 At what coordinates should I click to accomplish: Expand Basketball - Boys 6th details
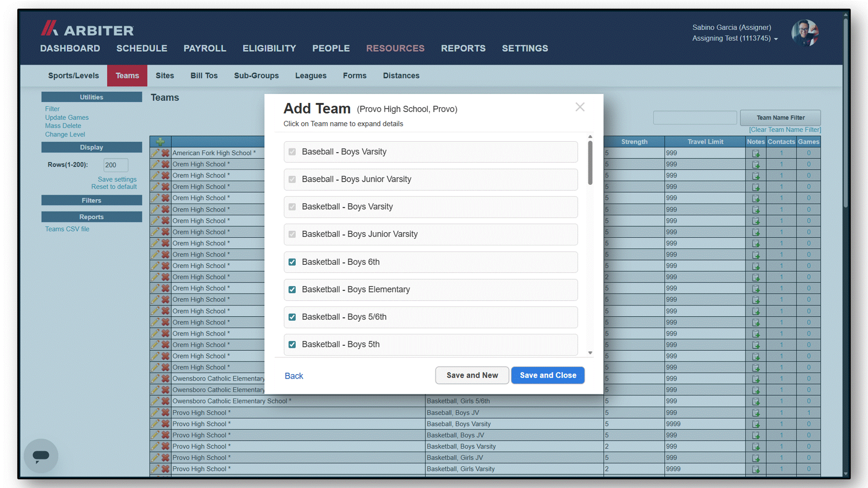340,262
